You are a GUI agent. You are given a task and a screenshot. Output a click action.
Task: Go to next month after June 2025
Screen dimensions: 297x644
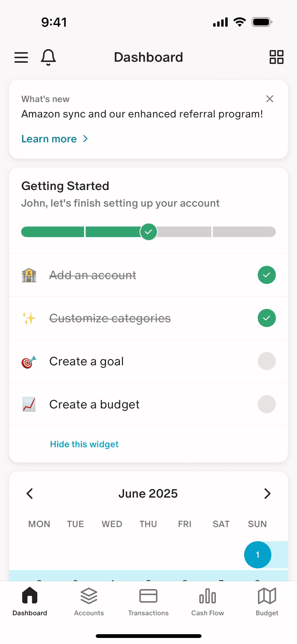(267, 494)
